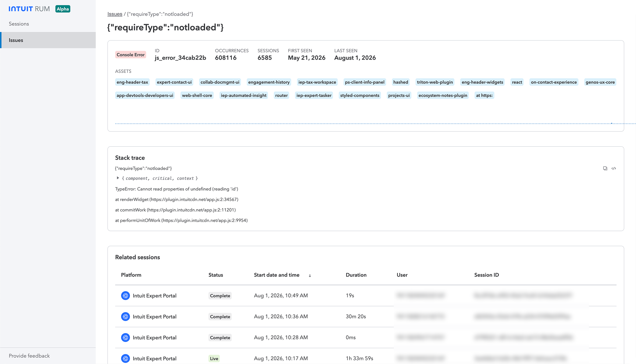
Task: Select the genos-ux-core asset tag
Action: point(600,82)
